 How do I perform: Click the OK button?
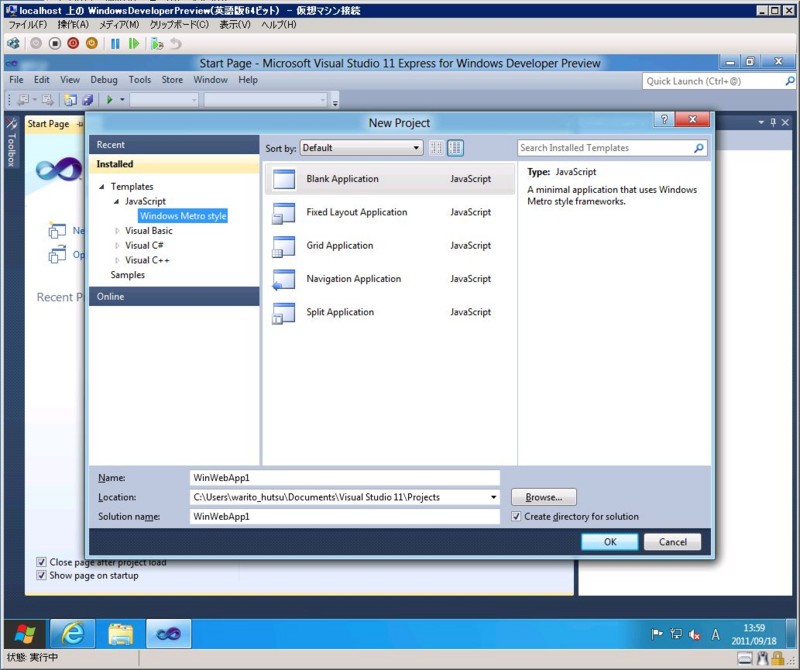tap(610, 542)
